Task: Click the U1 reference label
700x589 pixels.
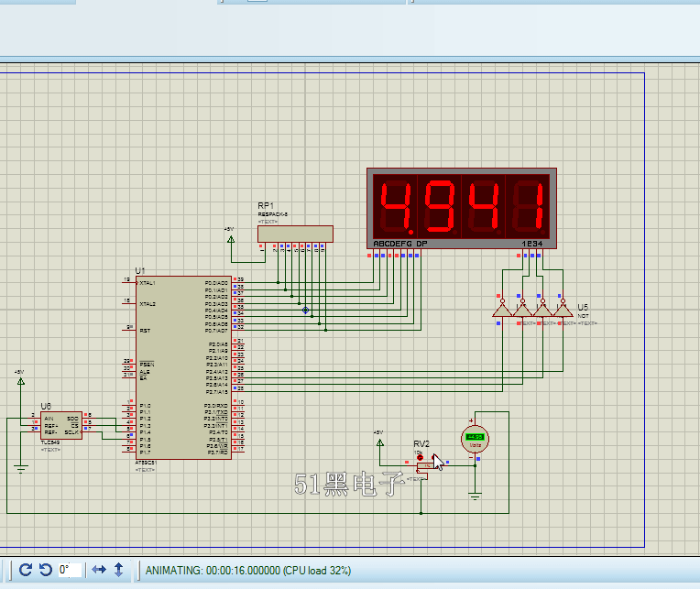Action: click(140, 270)
